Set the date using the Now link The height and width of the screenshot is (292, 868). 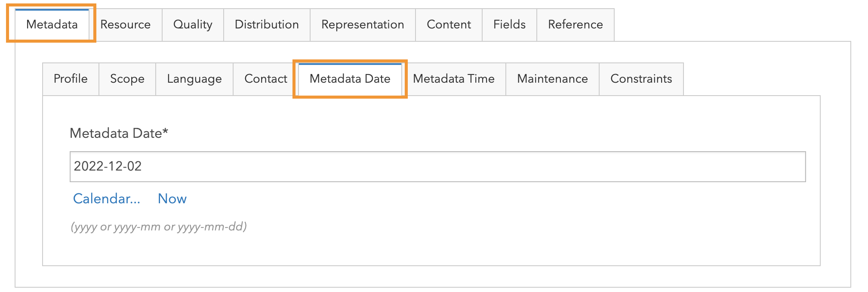click(172, 199)
